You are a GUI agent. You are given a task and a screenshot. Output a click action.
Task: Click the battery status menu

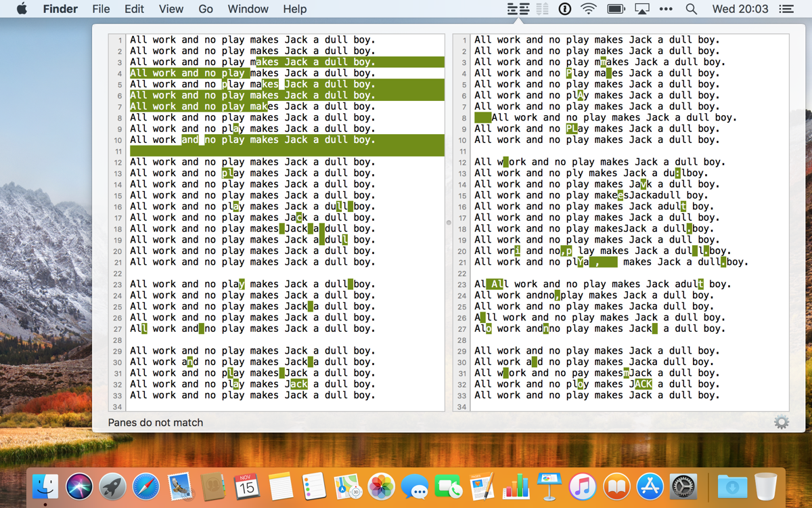tap(616, 9)
